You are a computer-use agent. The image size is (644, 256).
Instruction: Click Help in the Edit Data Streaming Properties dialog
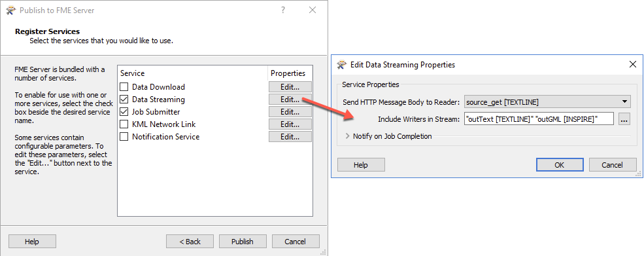point(361,164)
